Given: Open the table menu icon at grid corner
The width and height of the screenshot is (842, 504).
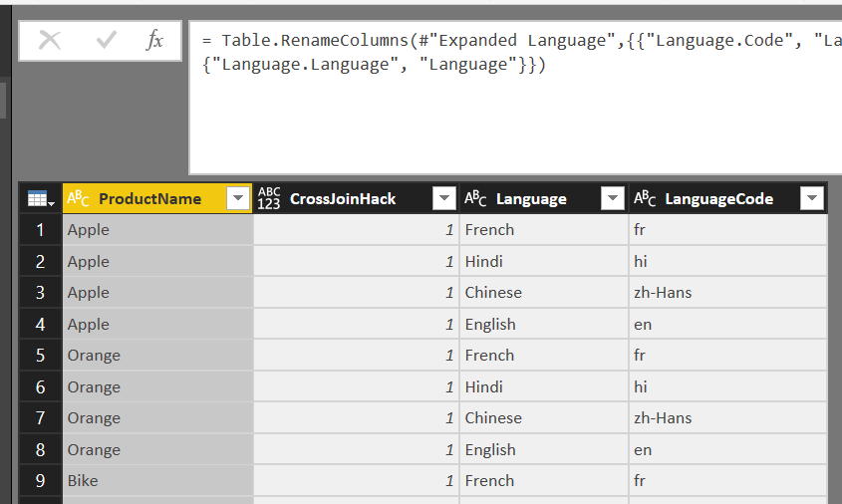Looking at the screenshot, I should click(41, 199).
